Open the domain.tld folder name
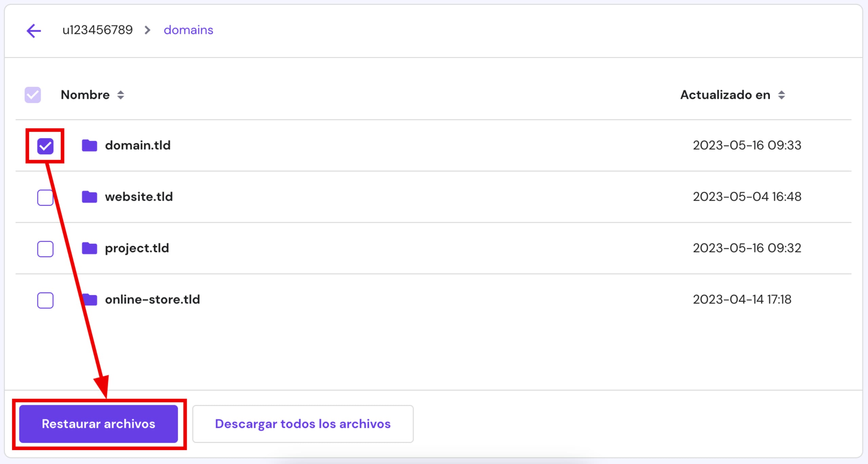 (x=138, y=145)
